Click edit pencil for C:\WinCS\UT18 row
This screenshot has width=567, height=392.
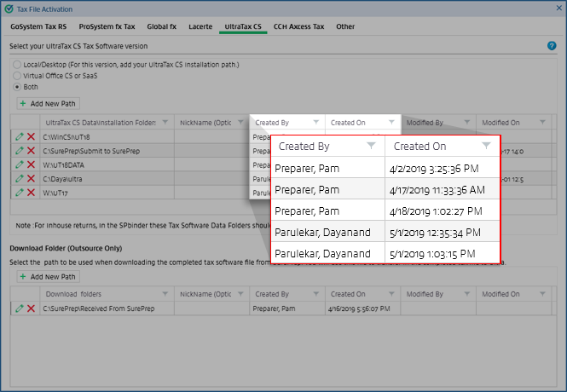click(19, 136)
